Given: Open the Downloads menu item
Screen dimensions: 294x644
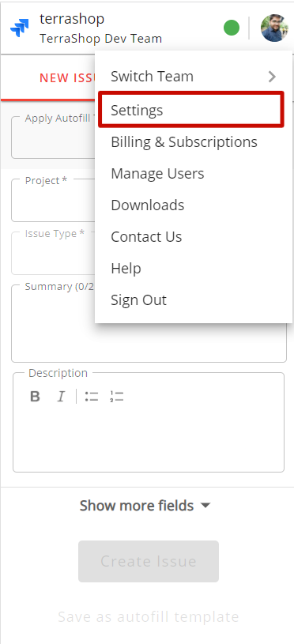Looking at the screenshot, I should pyautogui.click(x=148, y=205).
